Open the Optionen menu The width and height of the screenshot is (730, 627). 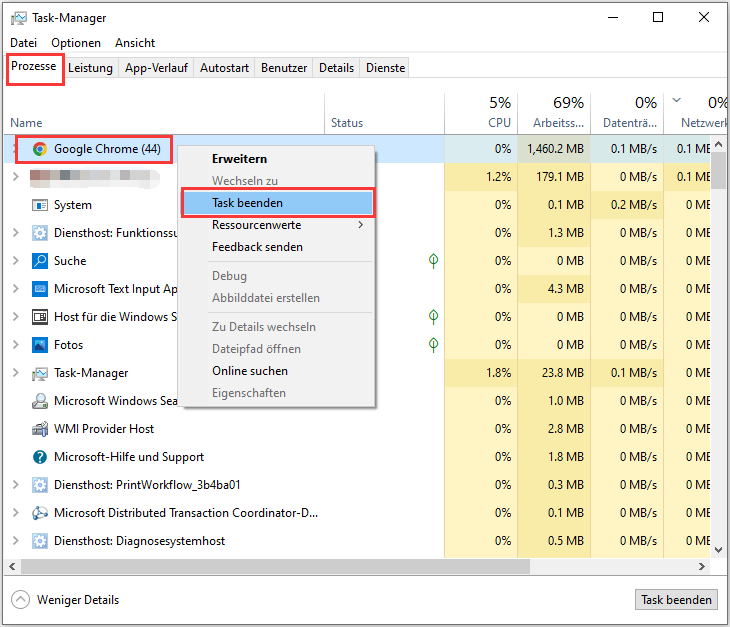pyautogui.click(x=76, y=43)
